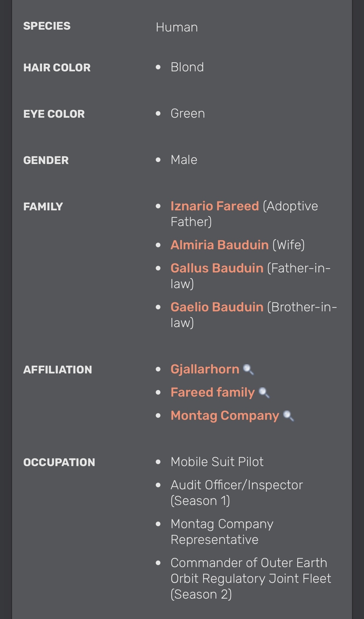Follow the Gallus Bauduin link
The image size is (364, 619).
tap(217, 268)
